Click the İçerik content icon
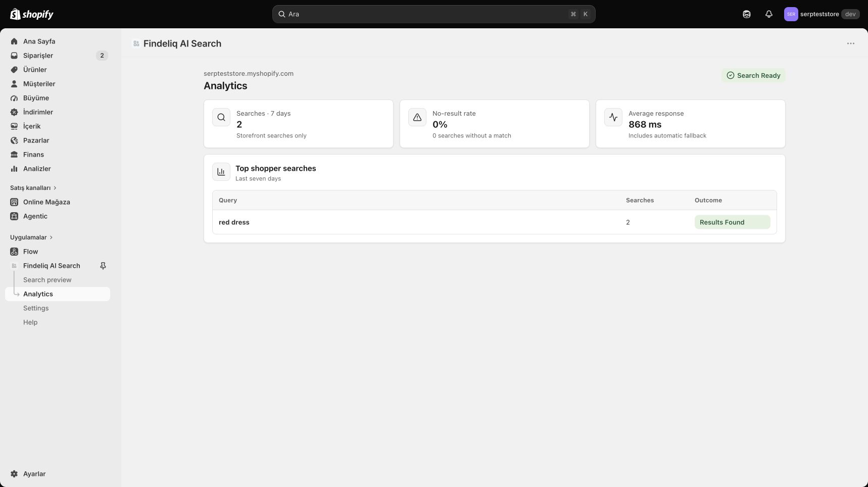 point(14,126)
